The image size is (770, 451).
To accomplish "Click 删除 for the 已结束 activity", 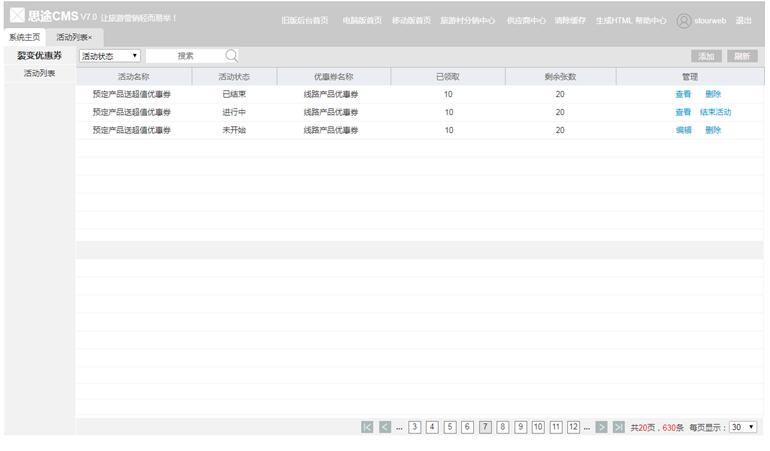I will 713,94.
